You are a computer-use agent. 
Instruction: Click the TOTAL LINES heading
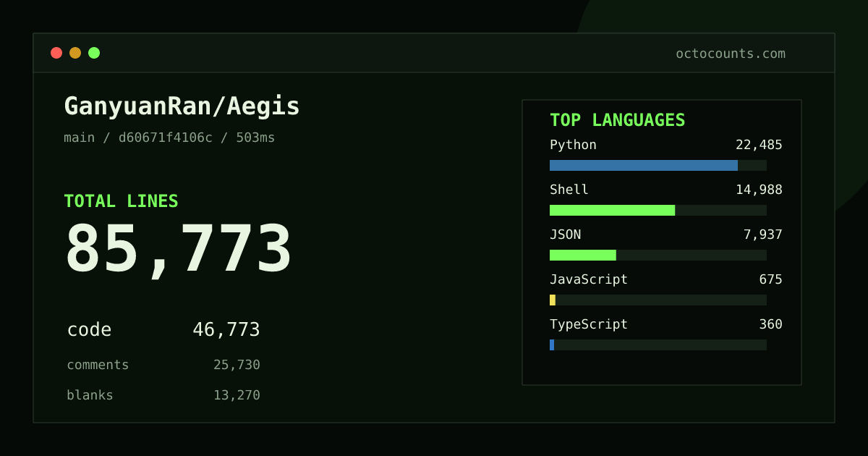pyautogui.click(x=121, y=201)
